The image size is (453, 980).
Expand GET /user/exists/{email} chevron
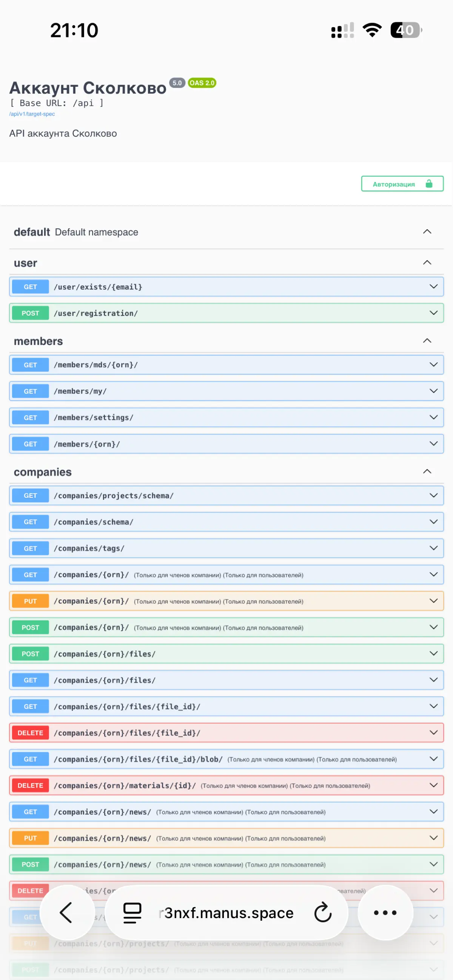click(434, 286)
